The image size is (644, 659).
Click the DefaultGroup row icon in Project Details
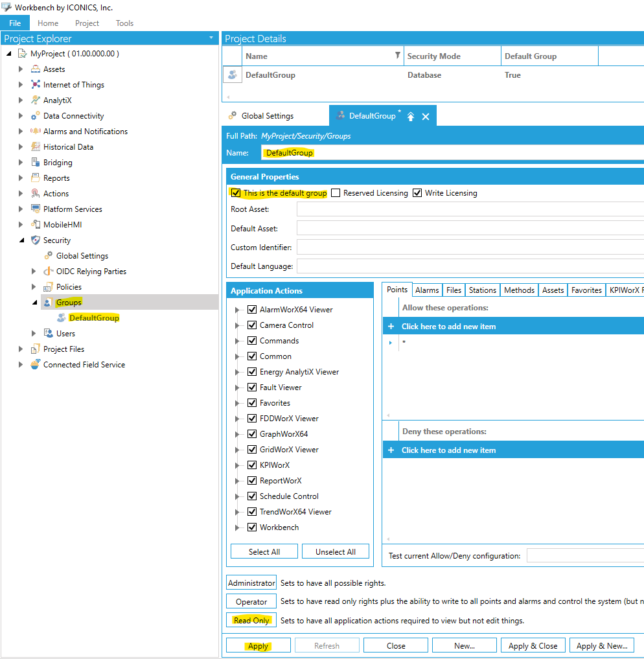[x=232, y=75]
